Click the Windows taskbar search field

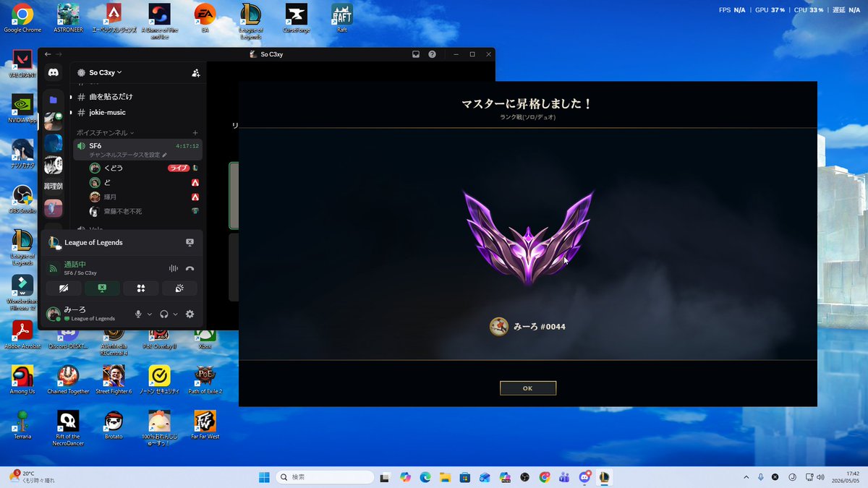[325, 477]
